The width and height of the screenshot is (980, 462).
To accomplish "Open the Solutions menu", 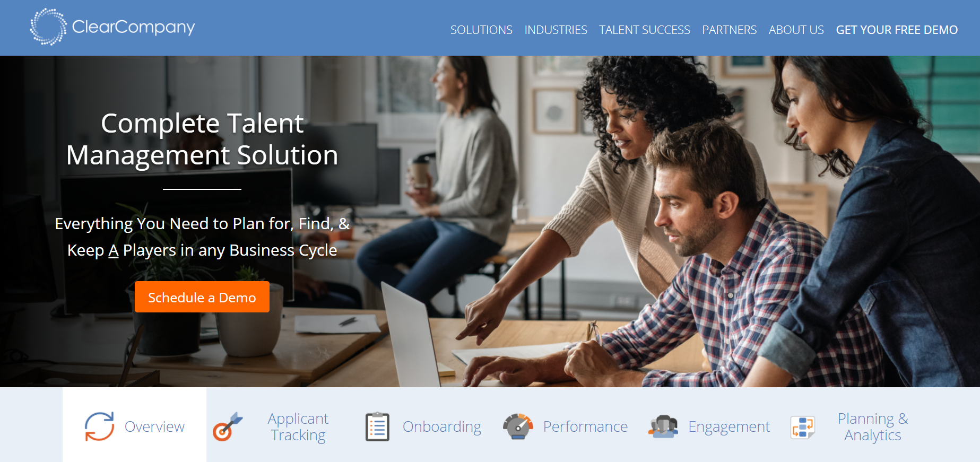I will 481,30.
